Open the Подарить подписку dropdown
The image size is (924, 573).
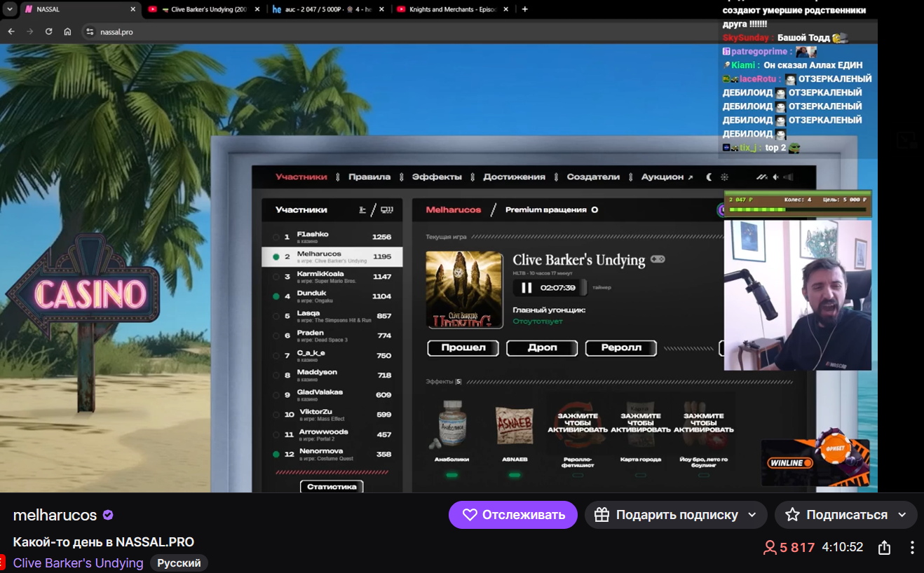676,515
